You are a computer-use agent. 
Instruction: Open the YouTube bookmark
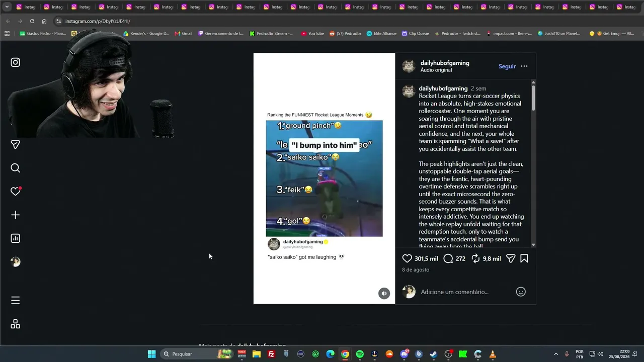(312, 34)
